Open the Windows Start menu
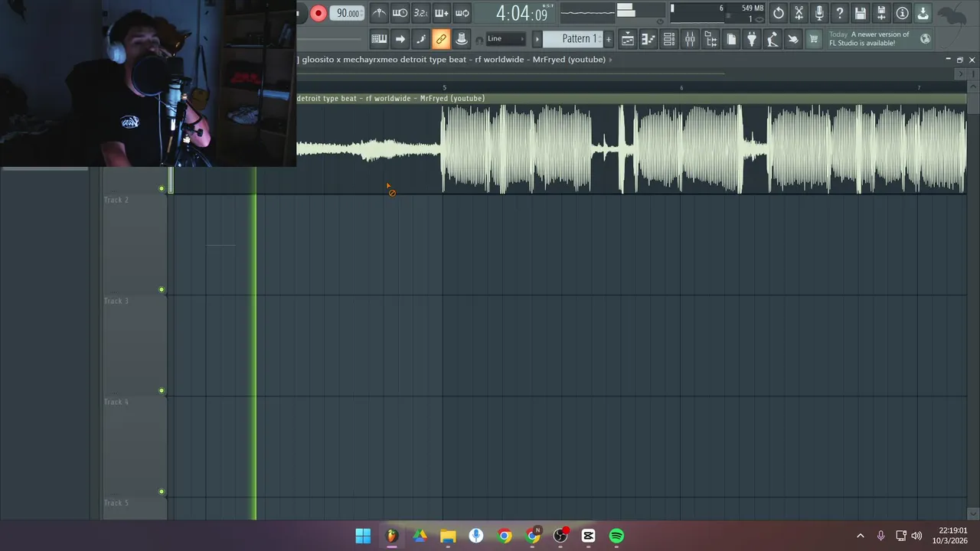Viewport: 980px width, 551px height. (363, 536)
